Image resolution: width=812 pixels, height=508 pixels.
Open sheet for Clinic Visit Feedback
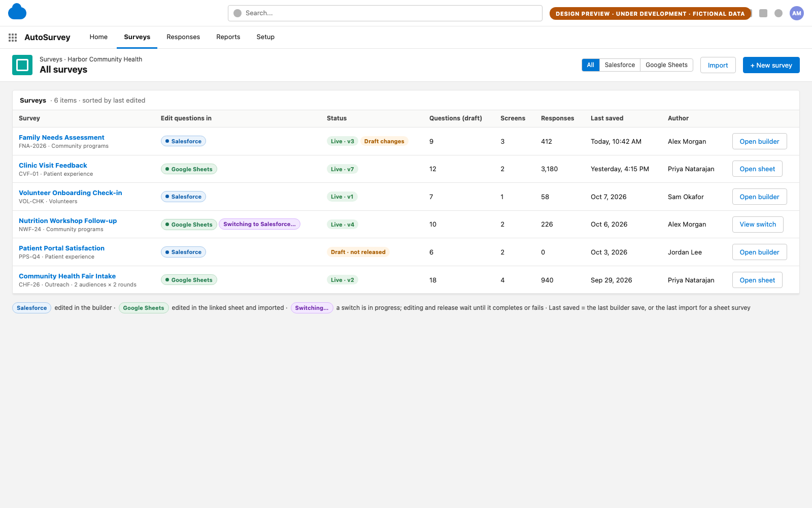pos(757,169)
